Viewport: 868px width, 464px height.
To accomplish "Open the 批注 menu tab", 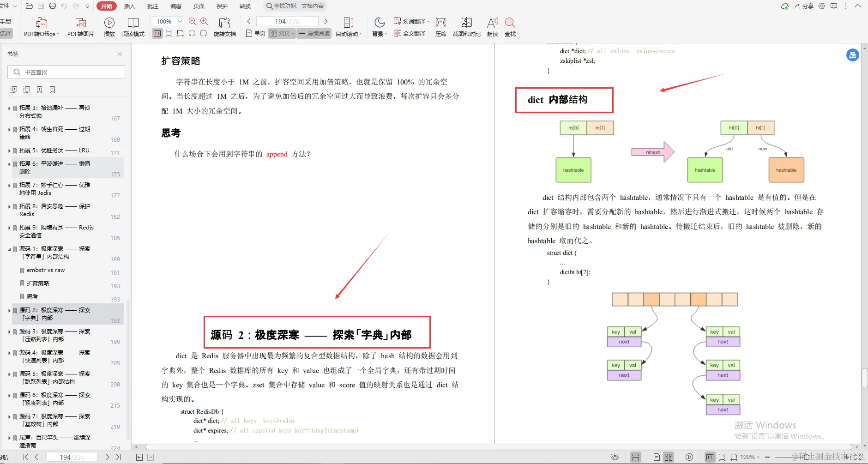I will point(152,6).
